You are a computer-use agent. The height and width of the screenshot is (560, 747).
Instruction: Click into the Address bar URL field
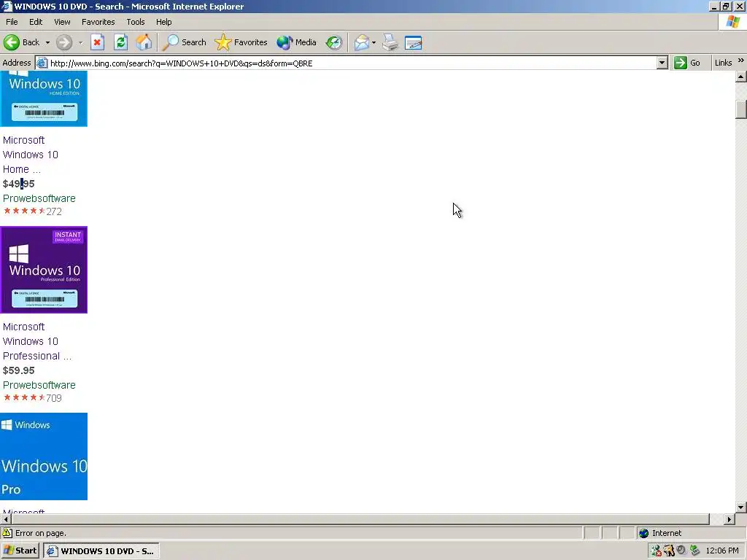[352, 63]
